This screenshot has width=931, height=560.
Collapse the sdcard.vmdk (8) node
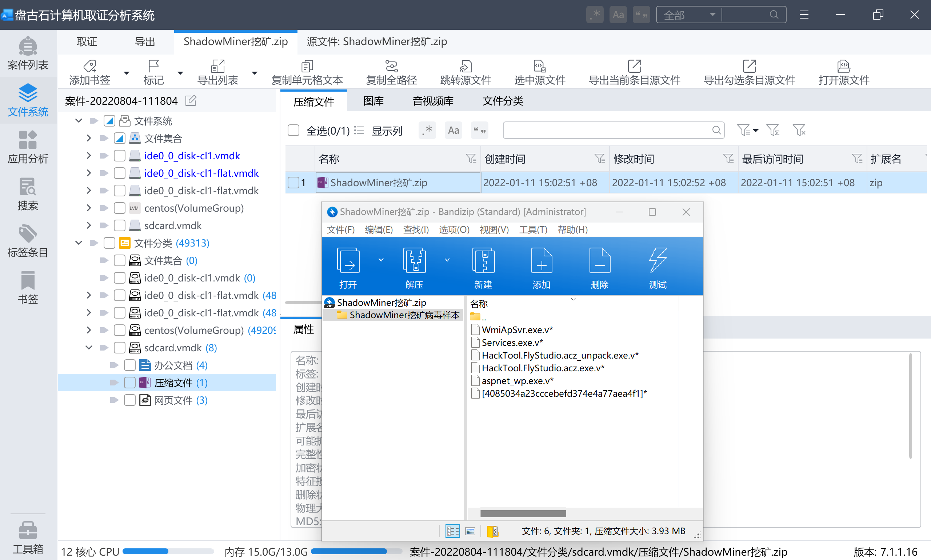(89, 348)
